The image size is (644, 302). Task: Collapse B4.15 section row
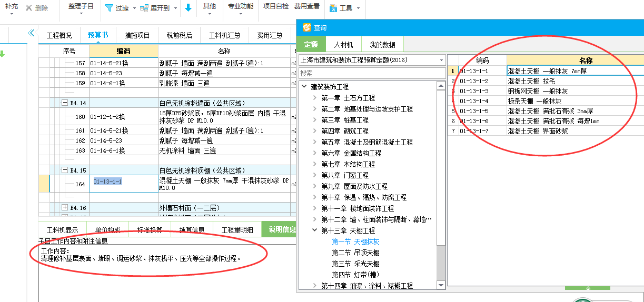point(65,170)
